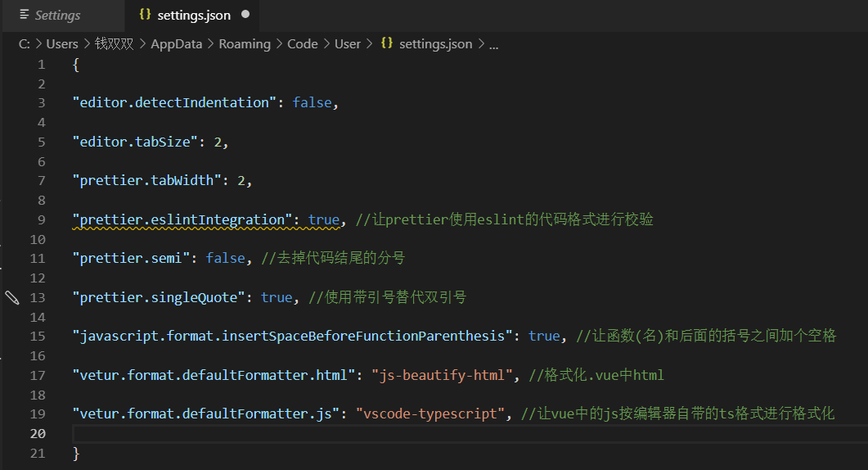Click the squiggly-underlined prettier.eslintIntegration key
Screen dimensions: 868x470
(x=182, y=219)
